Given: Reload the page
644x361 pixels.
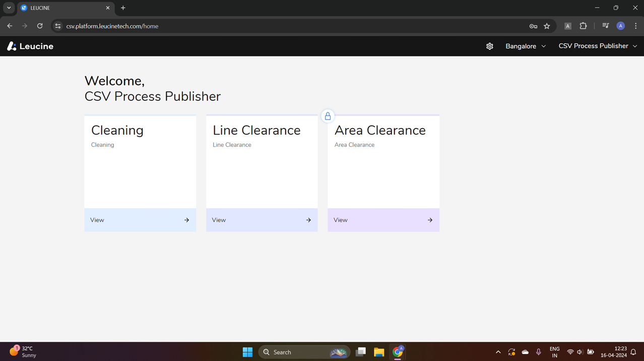Looking at the screenshot, I should (40, 26).
